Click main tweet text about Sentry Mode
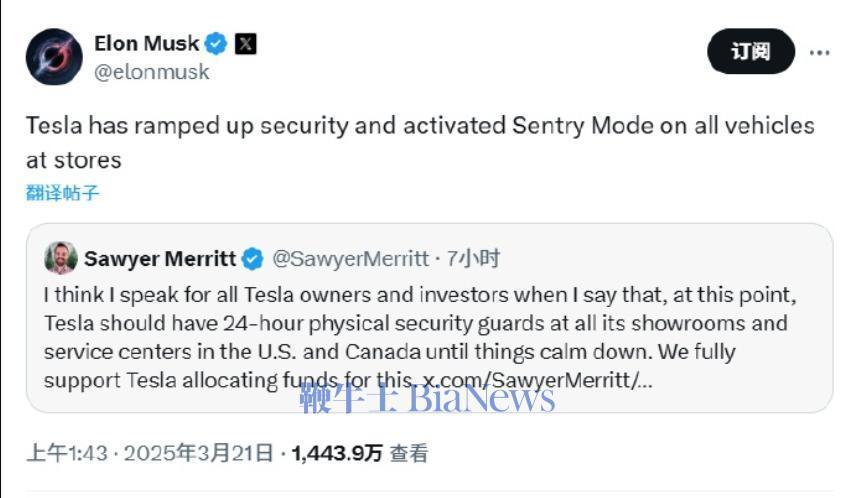Viewport: 855px width, 498px height. [420, 142]
